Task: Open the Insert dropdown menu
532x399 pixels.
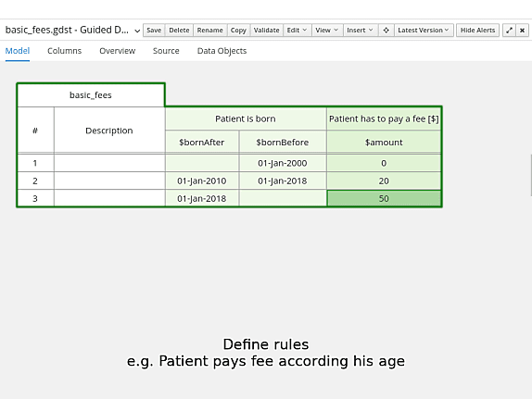Action: coord(360,31)
